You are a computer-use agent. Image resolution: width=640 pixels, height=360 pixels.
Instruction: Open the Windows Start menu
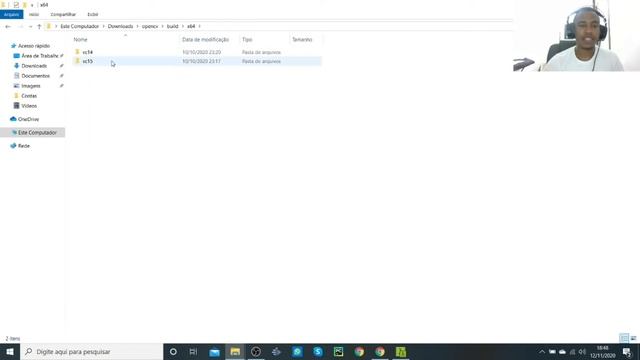(x=10, y=351)
